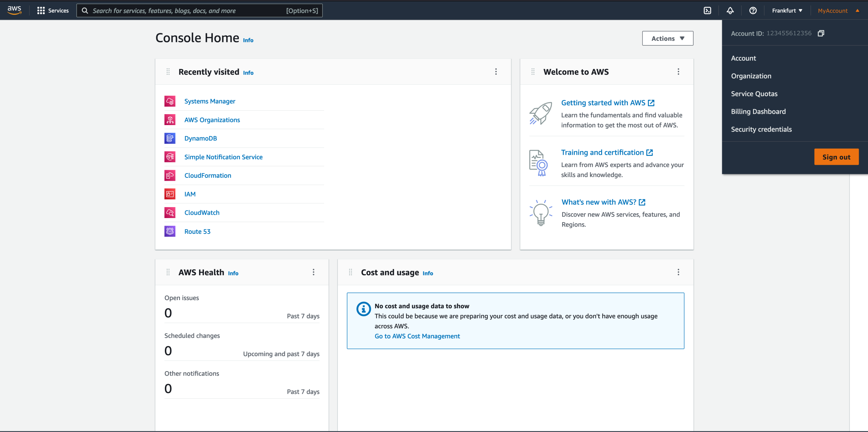
Task: Click the Route 53 service icon
Action: [x=170, y=231]
